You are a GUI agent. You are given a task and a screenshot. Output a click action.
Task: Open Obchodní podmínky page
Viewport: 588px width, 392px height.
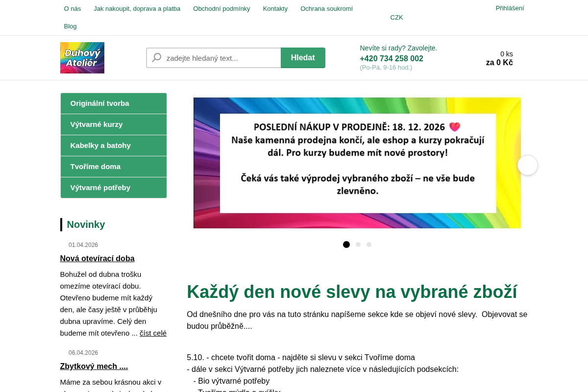click(221, 8)
